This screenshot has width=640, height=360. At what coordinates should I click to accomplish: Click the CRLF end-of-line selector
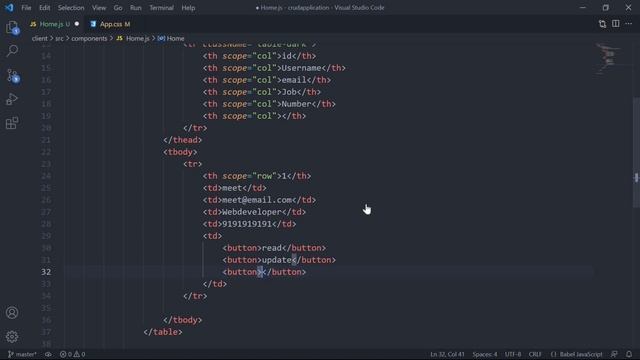click(535, 354)
